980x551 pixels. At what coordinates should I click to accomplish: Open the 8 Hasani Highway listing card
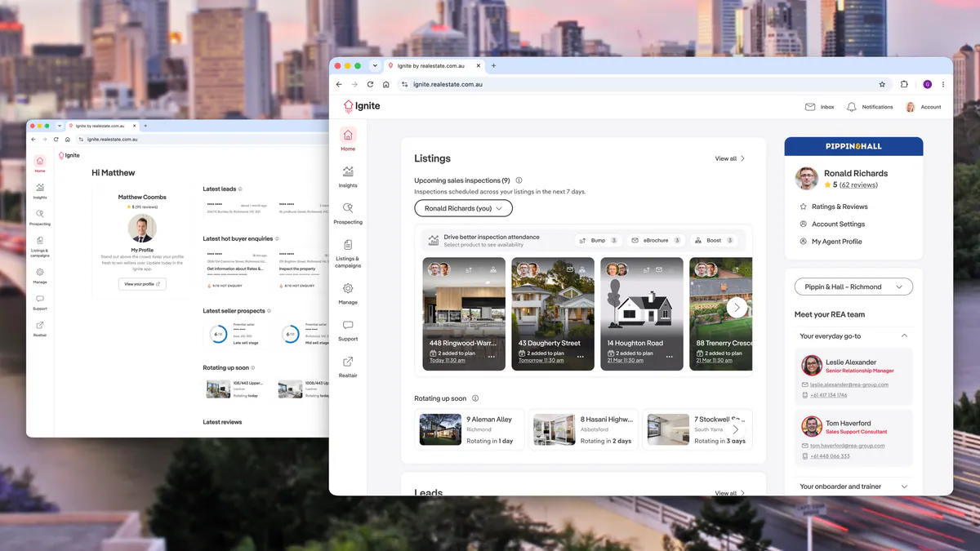583,429
